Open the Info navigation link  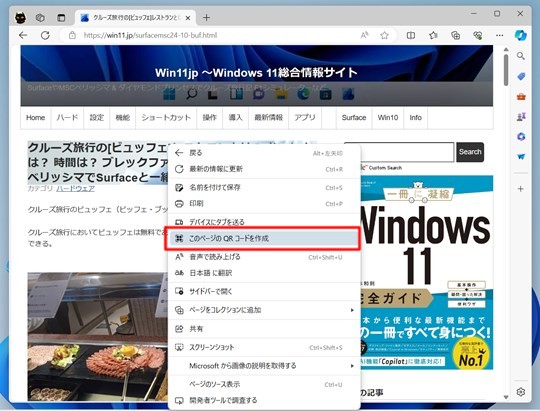pos(416,118)
